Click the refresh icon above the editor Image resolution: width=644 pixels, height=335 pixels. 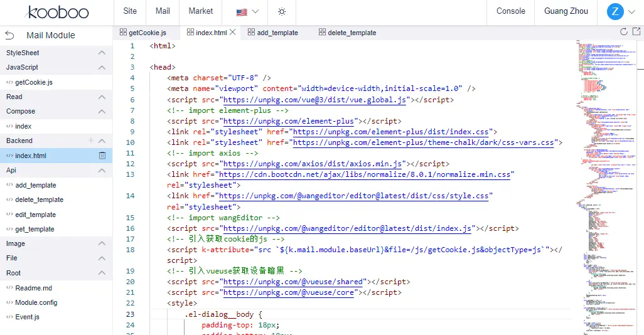(x=624, y=32)
